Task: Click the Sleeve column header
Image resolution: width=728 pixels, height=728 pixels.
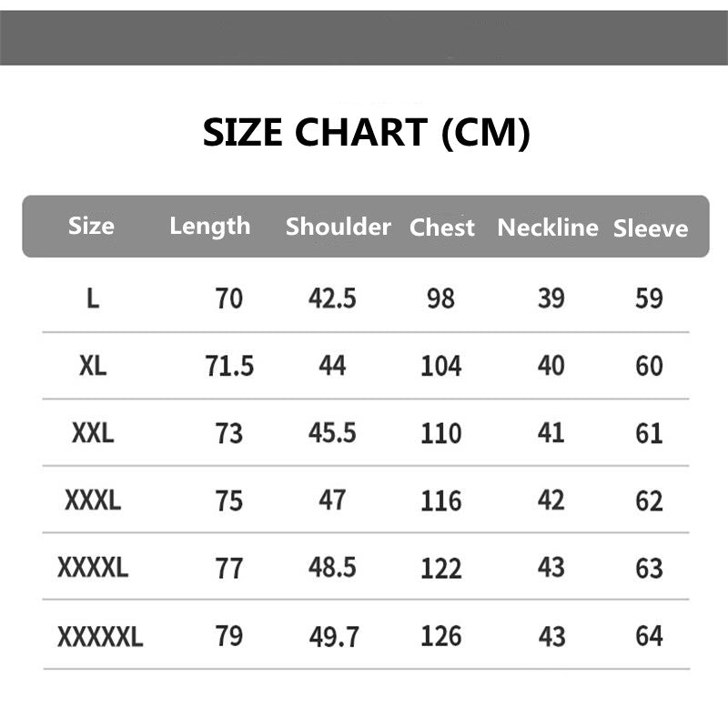Action: (x=651, y=228)
